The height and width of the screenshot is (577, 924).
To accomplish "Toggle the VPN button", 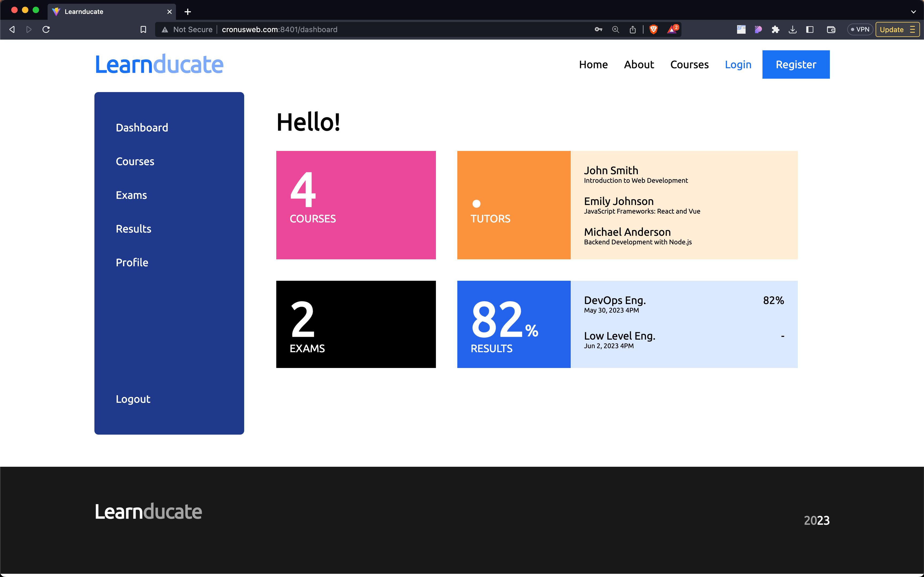I will 860,29.
